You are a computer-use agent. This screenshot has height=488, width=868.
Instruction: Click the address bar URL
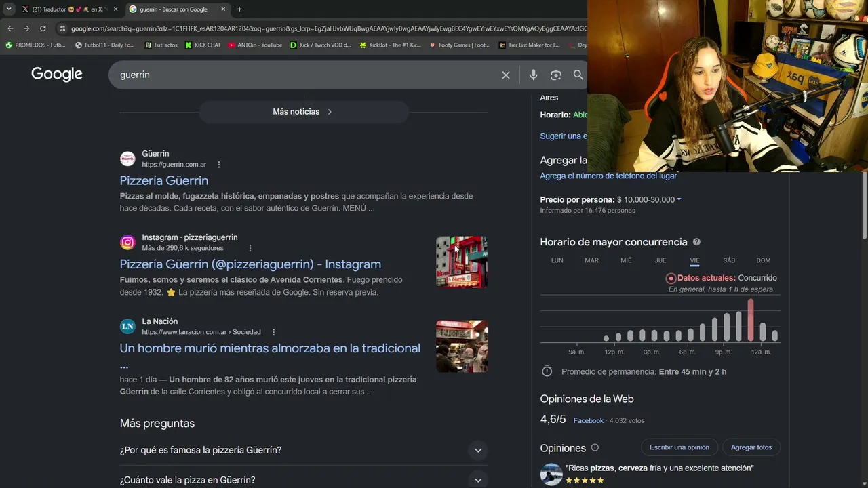pos(329,28)
